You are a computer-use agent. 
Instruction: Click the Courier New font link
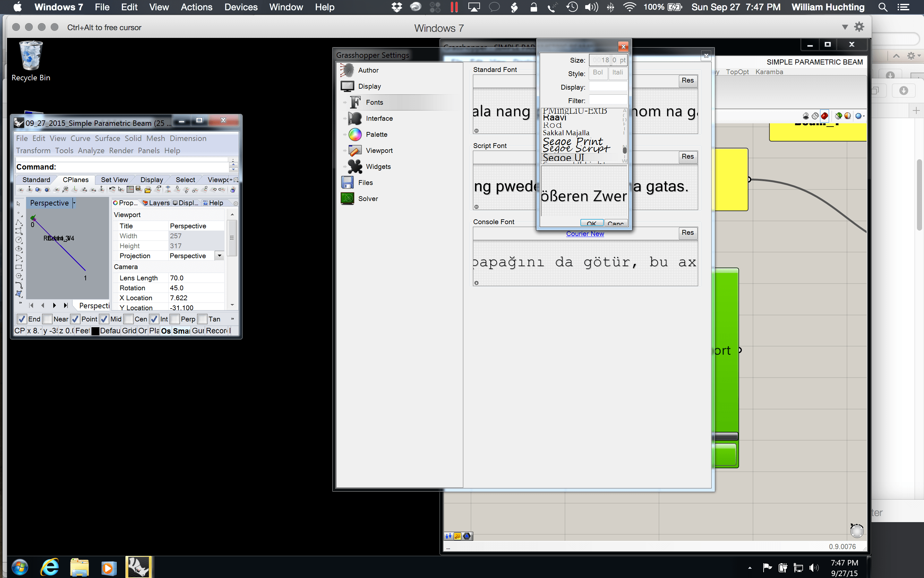pos(585,233)
